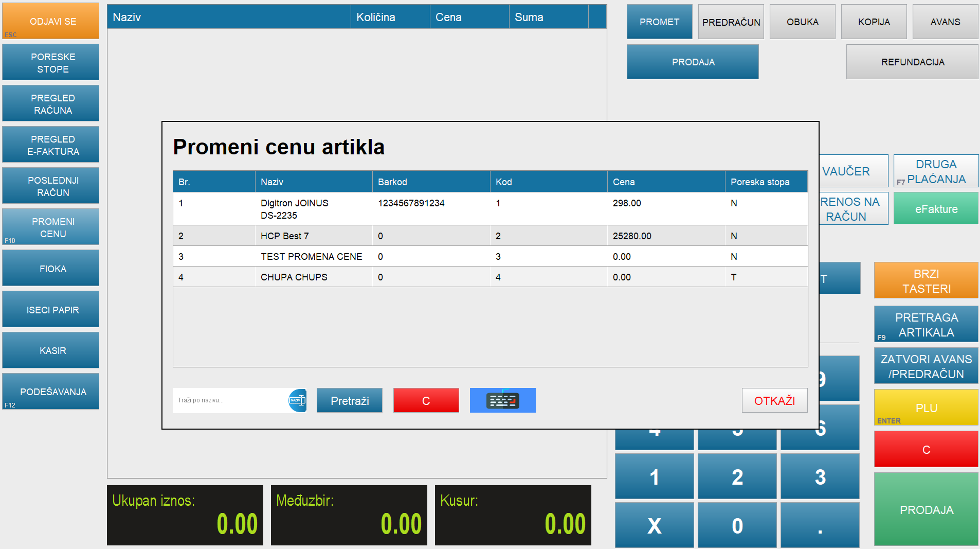The image size is (980, 549).
Task: Click the Kod column header
Action: click(549, 182)
